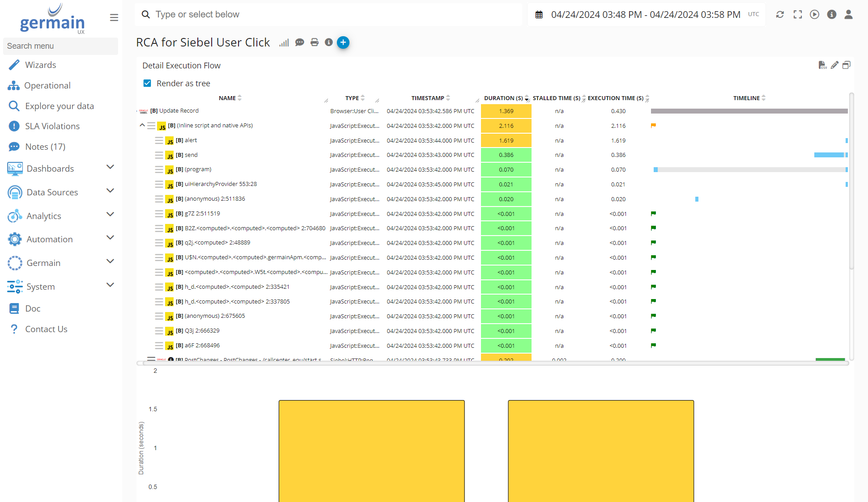Sort table by Duration (S) column
The height and width of the screenshot is (502, 868).
[503, 98]
